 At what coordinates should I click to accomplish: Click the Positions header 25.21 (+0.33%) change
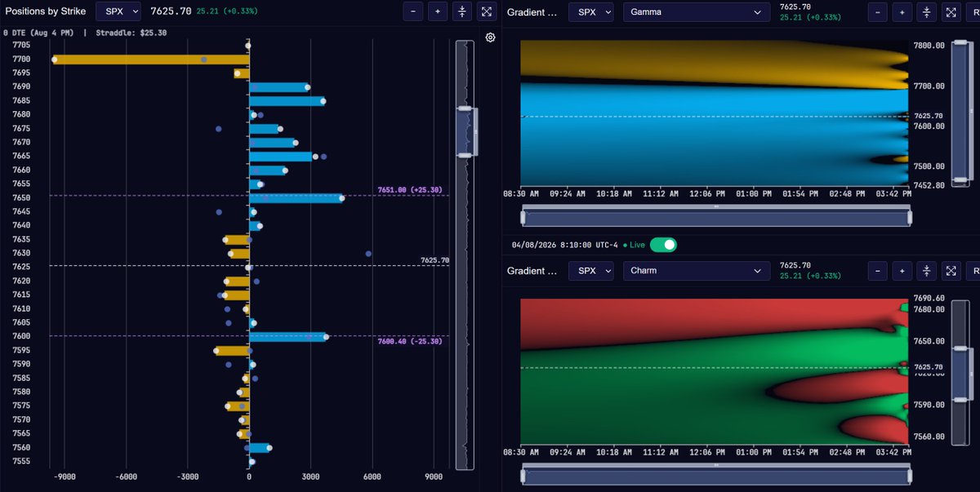click(226, 11)
